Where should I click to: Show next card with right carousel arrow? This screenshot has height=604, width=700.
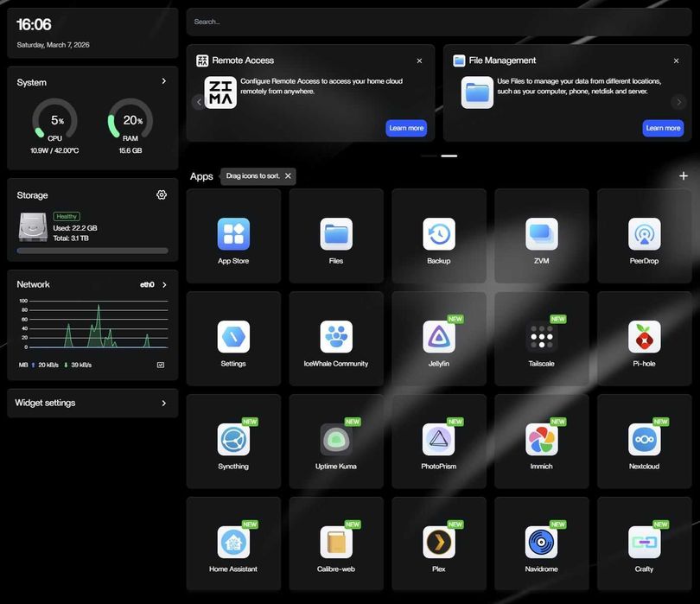pyautogui.click(x=678, y=102)
